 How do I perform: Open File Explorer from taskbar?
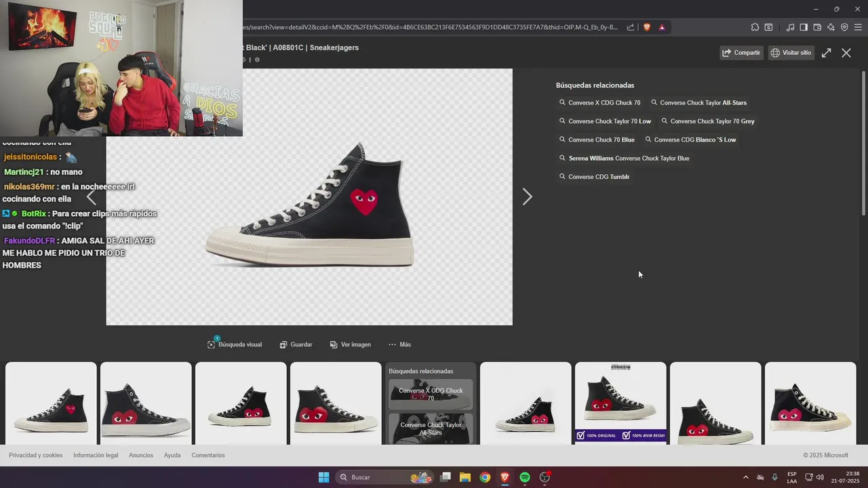point(465,477)
